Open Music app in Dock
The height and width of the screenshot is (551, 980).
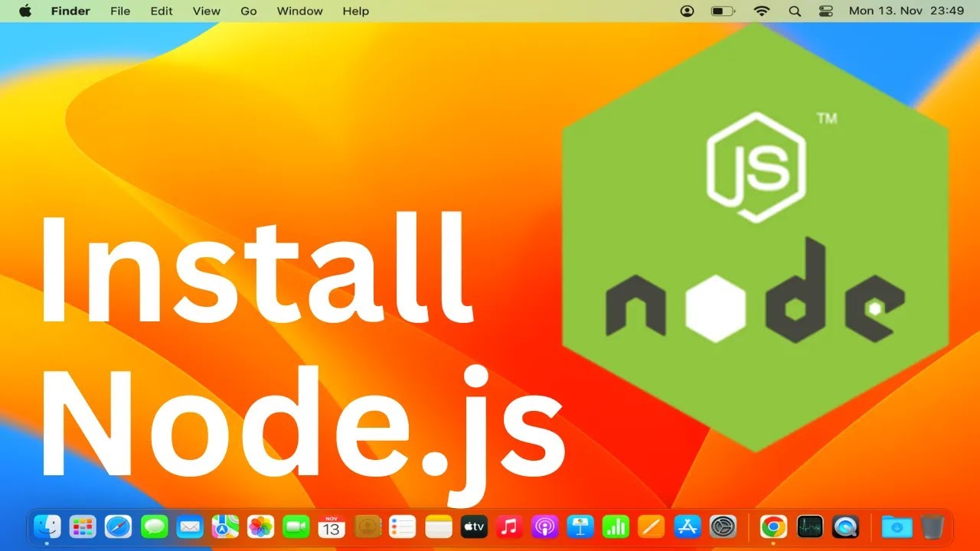tap(509, 527)
